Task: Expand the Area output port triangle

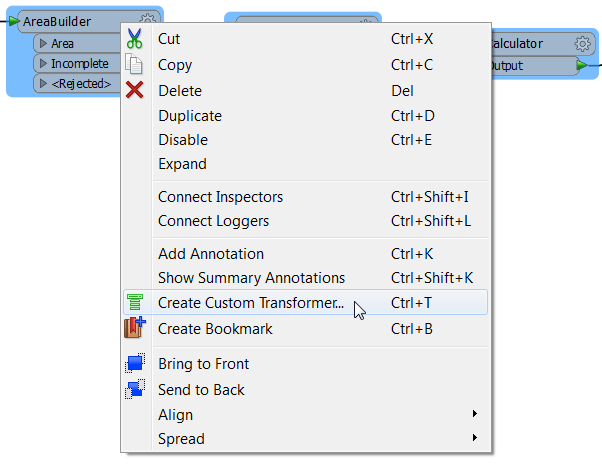Action: [x=43, y=43]
